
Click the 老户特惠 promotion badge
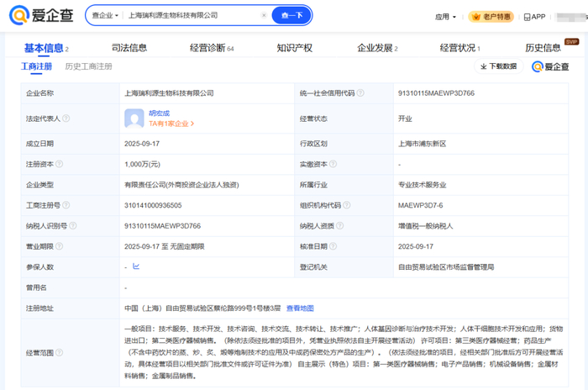point(491,17)
